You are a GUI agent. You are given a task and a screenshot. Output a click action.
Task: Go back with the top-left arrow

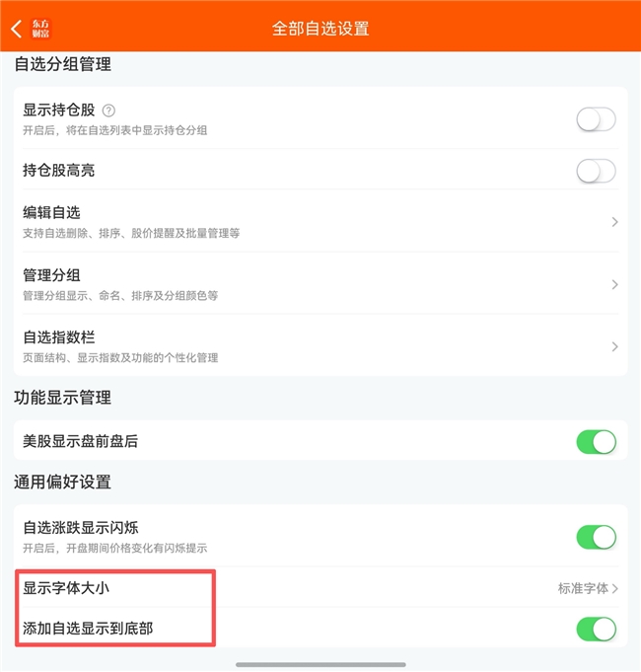[16, 30]
